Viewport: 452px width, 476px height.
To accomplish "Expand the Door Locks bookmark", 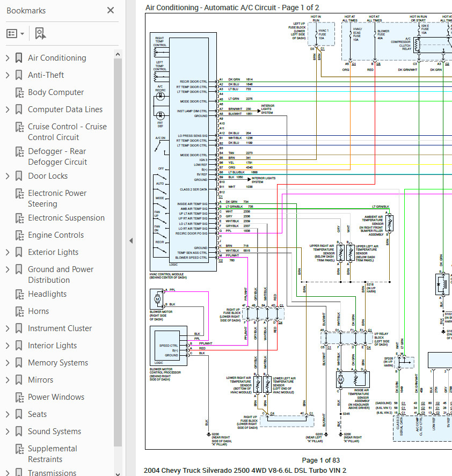I will (7, 175).
